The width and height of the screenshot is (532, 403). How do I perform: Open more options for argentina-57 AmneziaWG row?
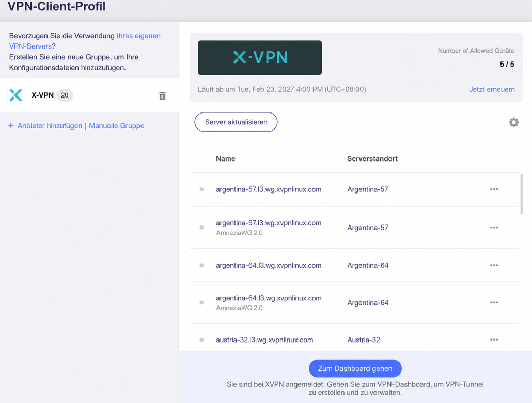click(x=494, y=228)
